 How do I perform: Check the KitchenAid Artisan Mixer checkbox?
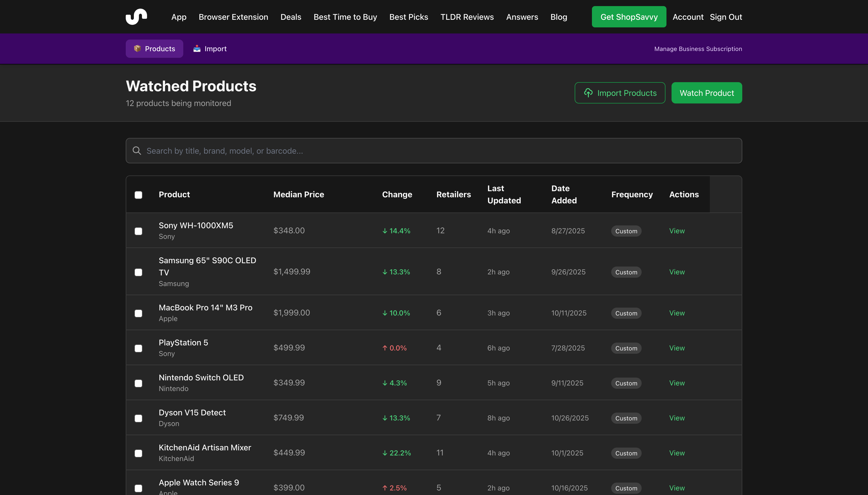pyautogui.click(x=138, y=453)
